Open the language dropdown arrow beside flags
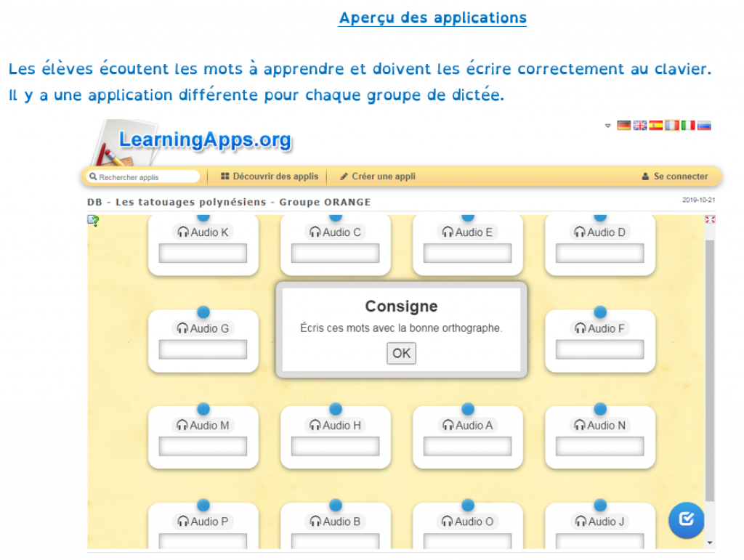744x560 pixels. point(607,126)
